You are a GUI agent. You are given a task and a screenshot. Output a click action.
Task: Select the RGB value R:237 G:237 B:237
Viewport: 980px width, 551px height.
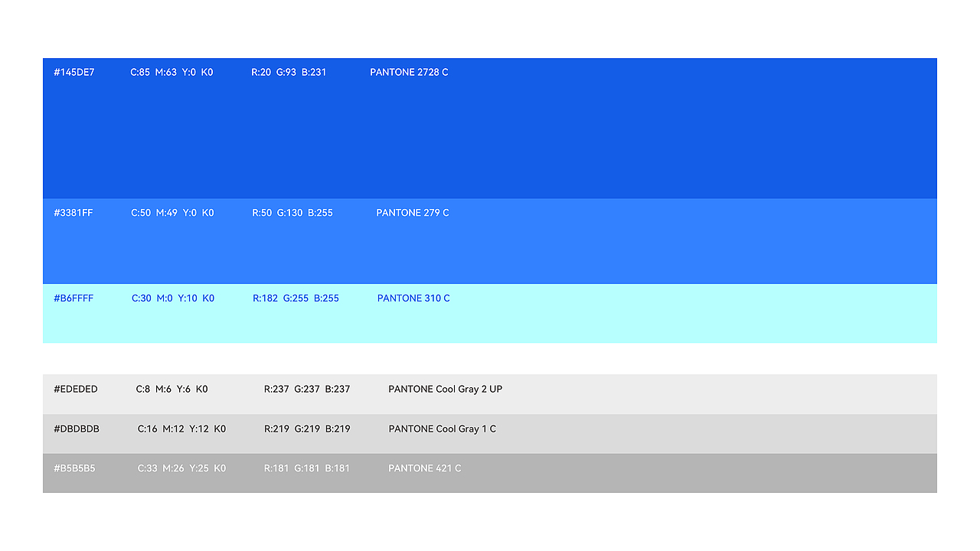[x=307, y=390]
